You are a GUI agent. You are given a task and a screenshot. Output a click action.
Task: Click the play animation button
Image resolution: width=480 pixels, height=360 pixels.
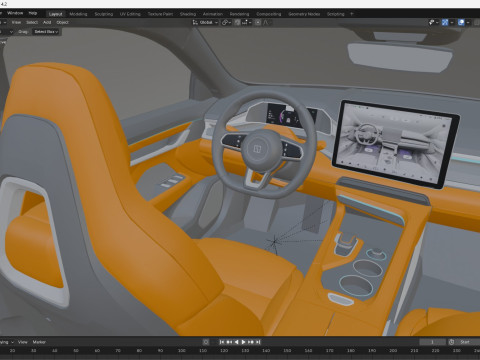pos(243,342)
